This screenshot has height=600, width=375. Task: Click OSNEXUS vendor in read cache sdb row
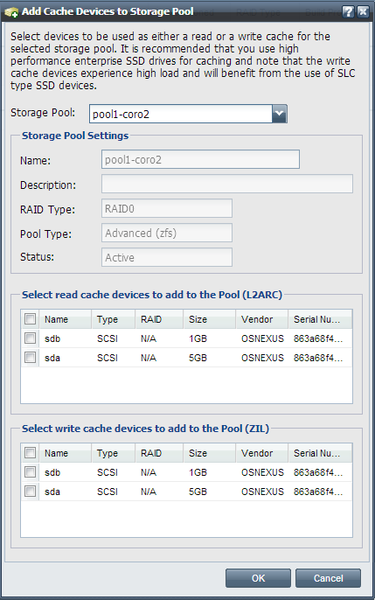[262, 339]
